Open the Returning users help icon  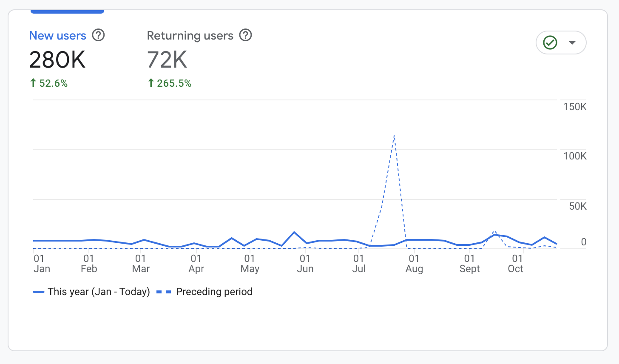click(246, 35)
